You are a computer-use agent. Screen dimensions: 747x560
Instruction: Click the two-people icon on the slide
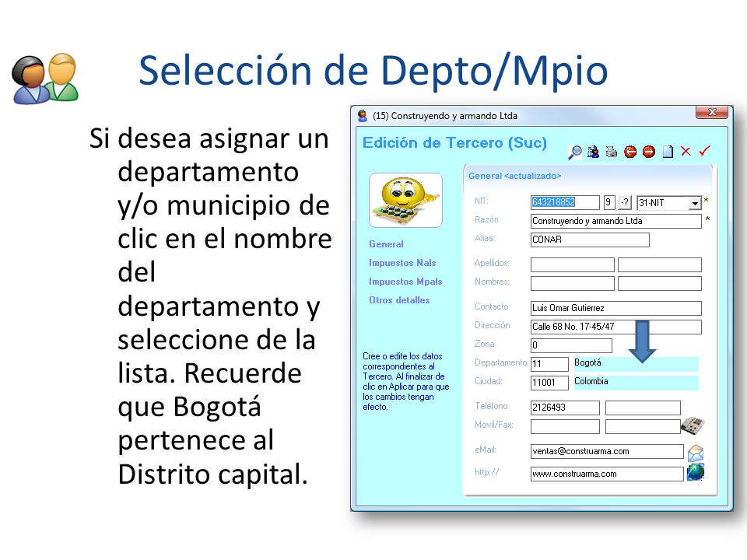point(45,79)
